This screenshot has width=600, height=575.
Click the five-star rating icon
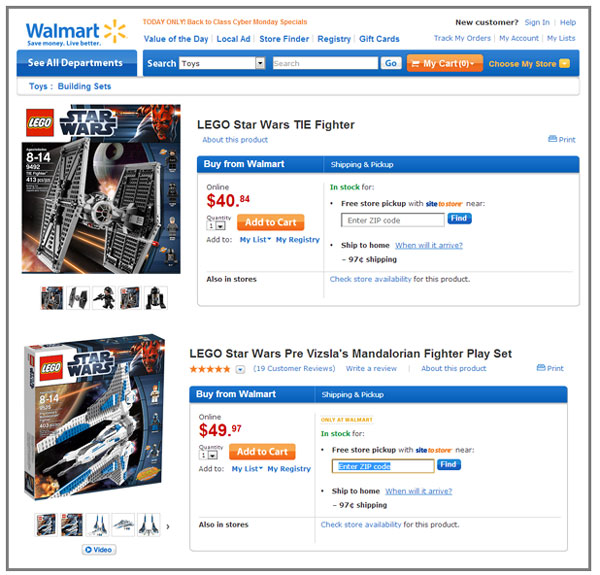pos(210,369)
